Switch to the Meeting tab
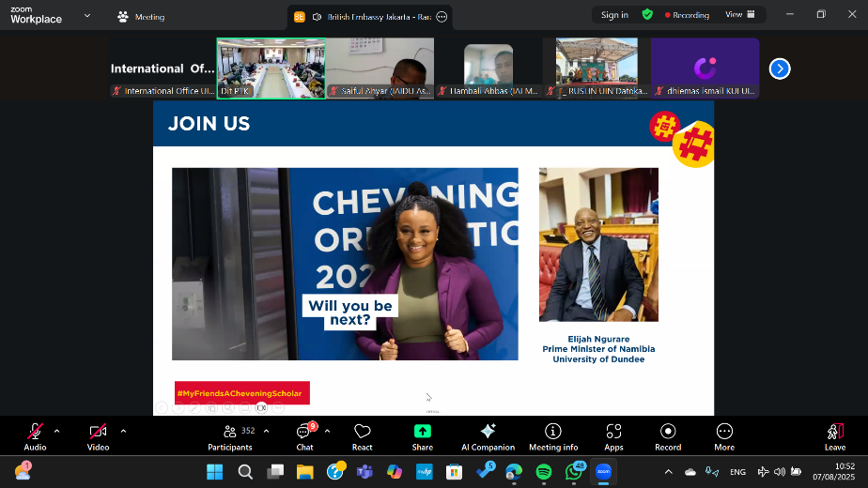 coord(141,17)
